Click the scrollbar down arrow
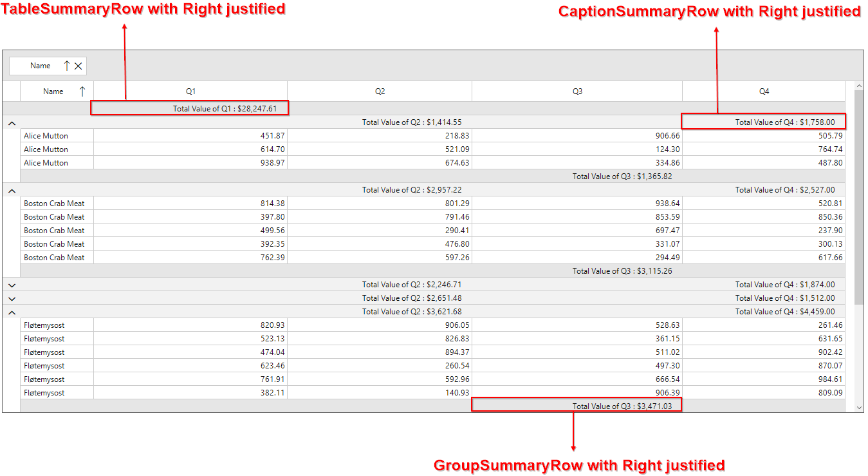The width and height of the screenshot is (868, 476). tap(858, 407)
